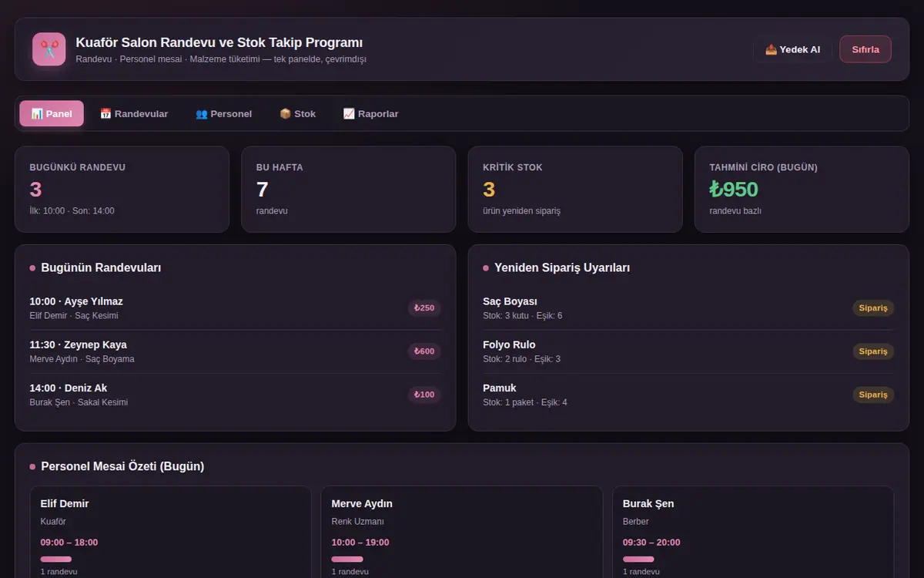Screen dimensions: 924x578
Task: Click Sipariş badge for Pamuk
Action: [873, 395]
